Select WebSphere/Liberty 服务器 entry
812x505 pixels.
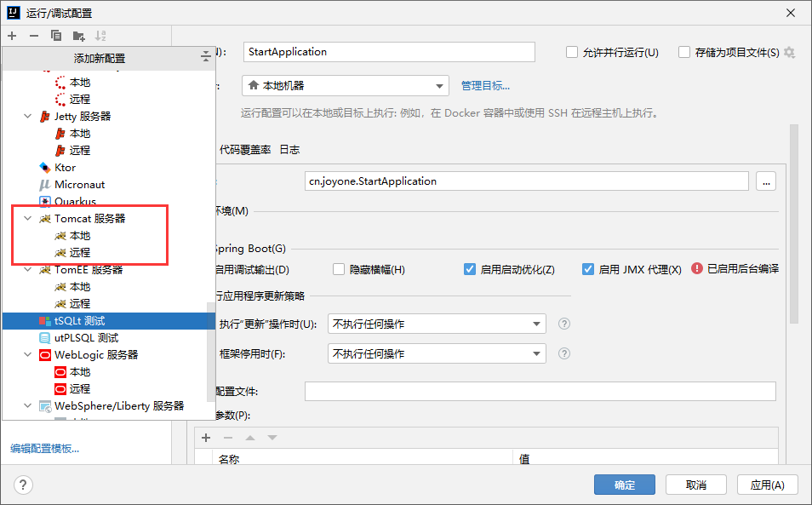tap(119, 406)
